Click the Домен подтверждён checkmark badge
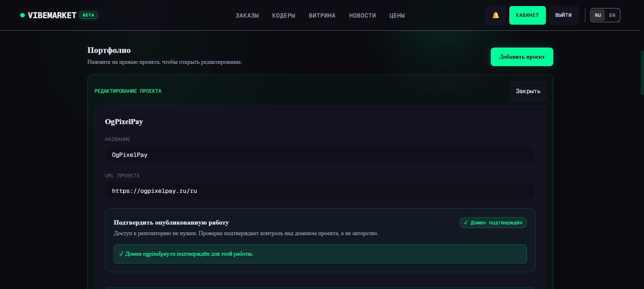This screenshot has height=289, width=644. (x=493, y=223)
